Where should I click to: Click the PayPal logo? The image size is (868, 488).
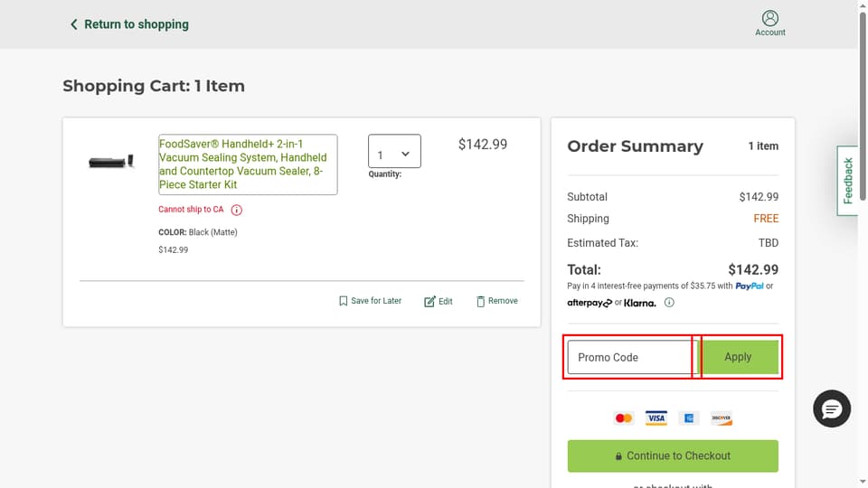coord(749,286)
